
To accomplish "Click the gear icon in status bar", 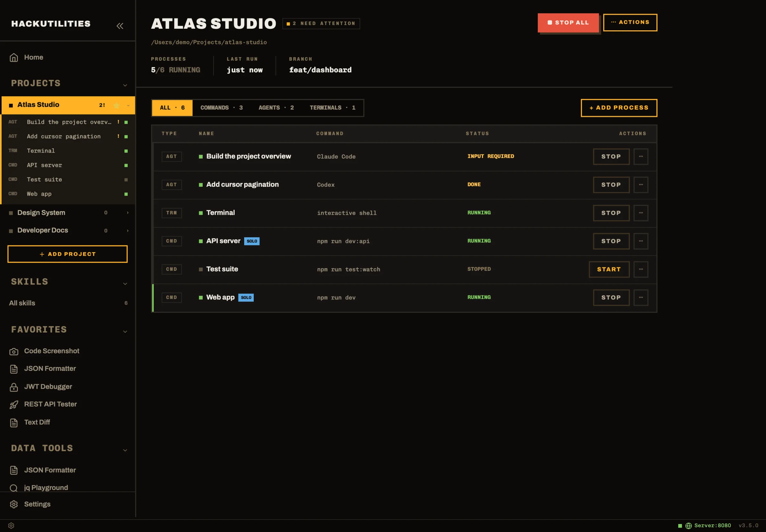I will click(x=11, y=526).
